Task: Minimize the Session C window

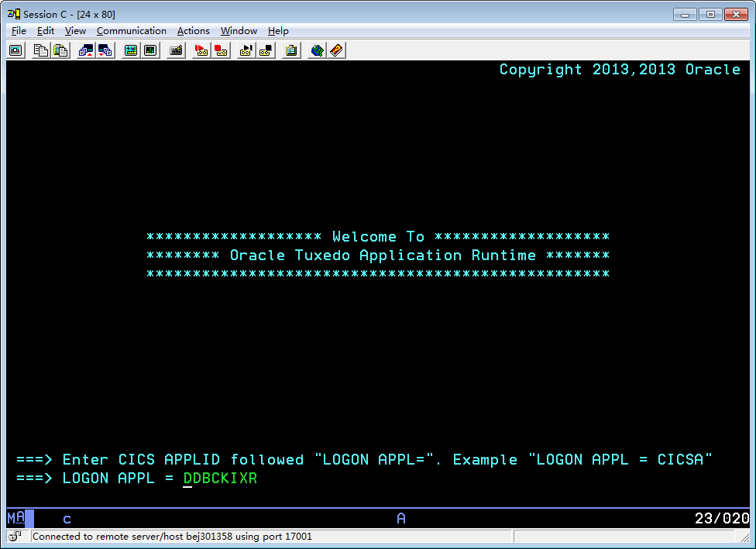Action: pyautogui.click(x=685, y=15)
